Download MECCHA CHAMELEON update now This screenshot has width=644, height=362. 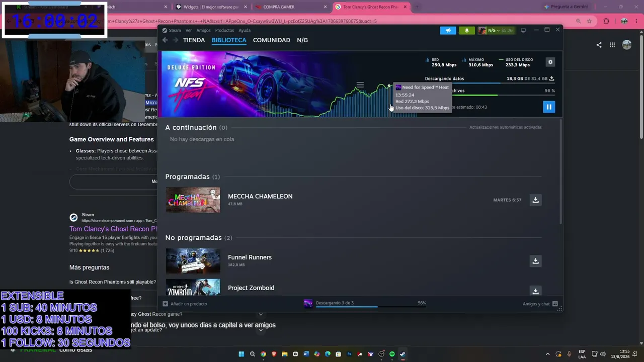click(x=535, y=200)
